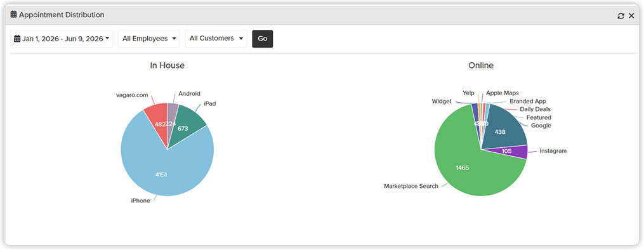This screenshot has height=250, width=644.
Task: Click the Branded App label
Action: click(528, 101)
